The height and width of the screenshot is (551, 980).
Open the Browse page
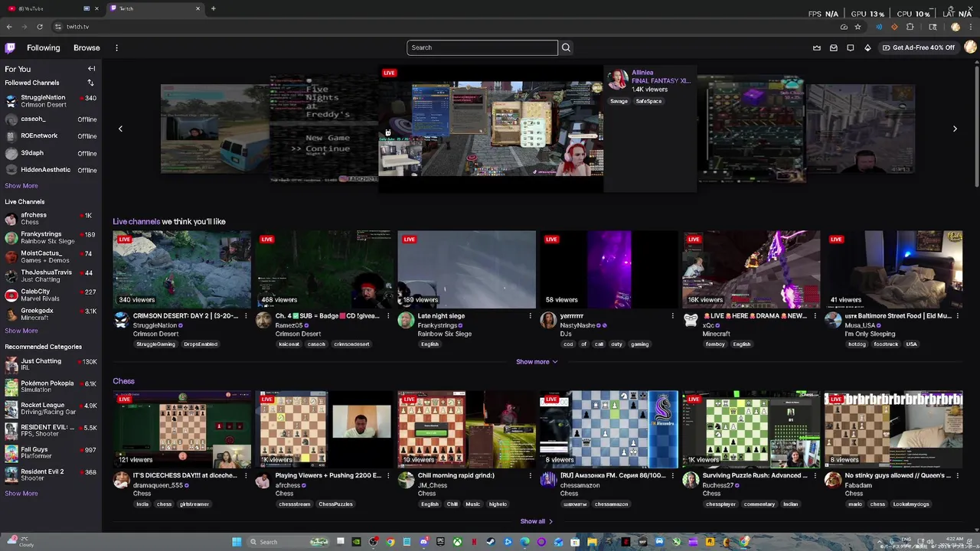click(x=87, y=47)
